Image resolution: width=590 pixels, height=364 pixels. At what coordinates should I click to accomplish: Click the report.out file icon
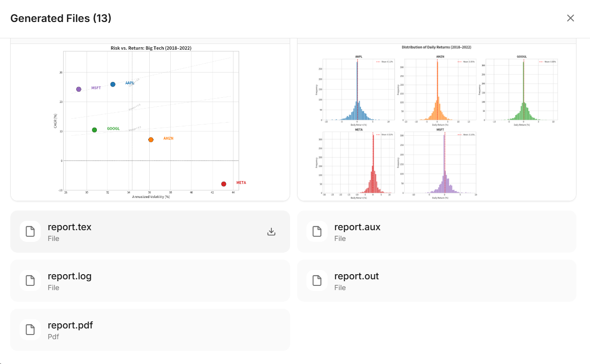pyautogui.click(x=317, y=281)
